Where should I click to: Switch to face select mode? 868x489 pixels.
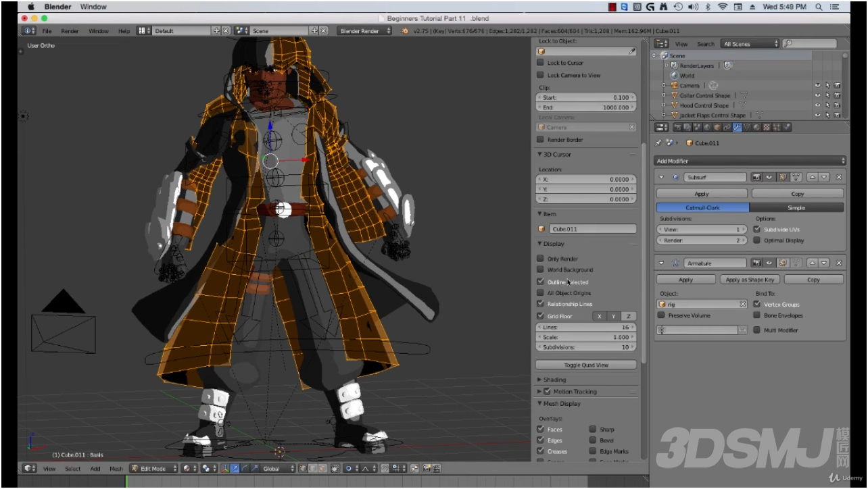[x=322, y=468]
